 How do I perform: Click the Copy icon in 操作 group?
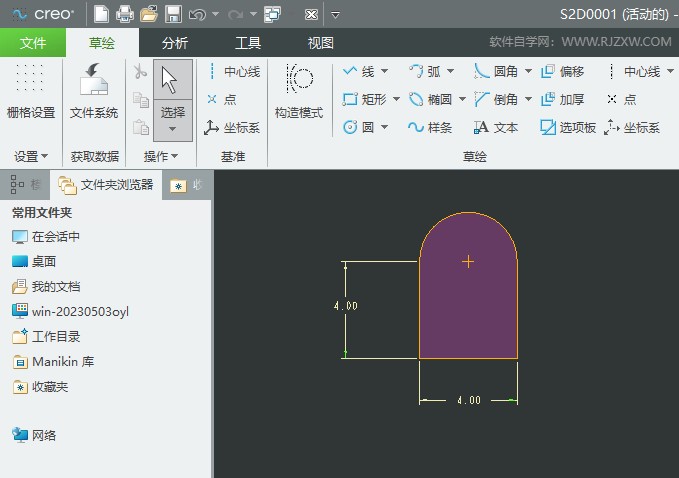click(141, 100)
